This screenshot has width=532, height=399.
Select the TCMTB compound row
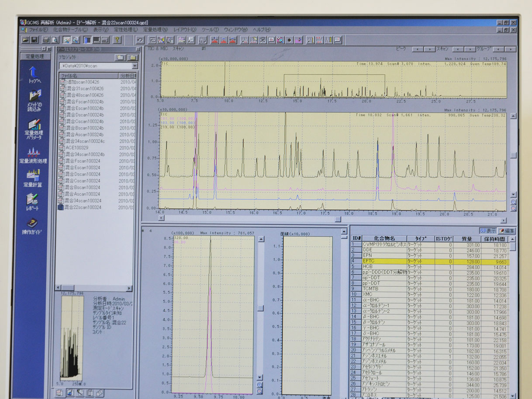(x=430, y=289)
